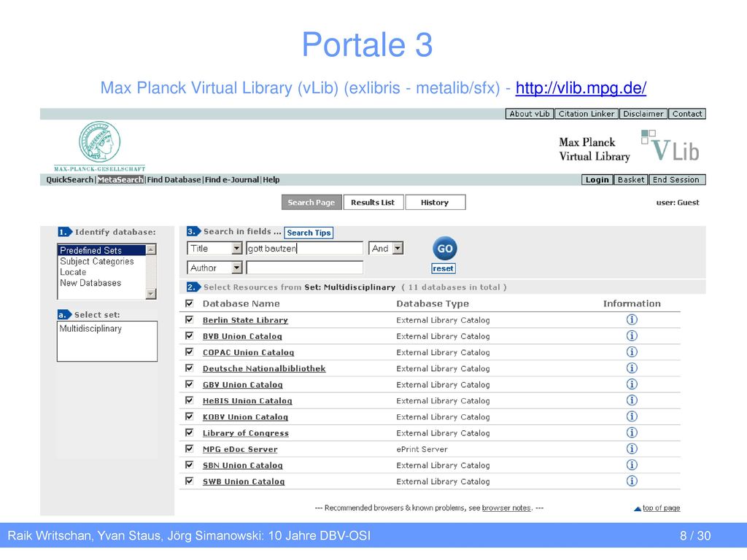Uncheck KOBV Union Catalog checkbox
Screen dimensions: 747x560
click(190, 416)
